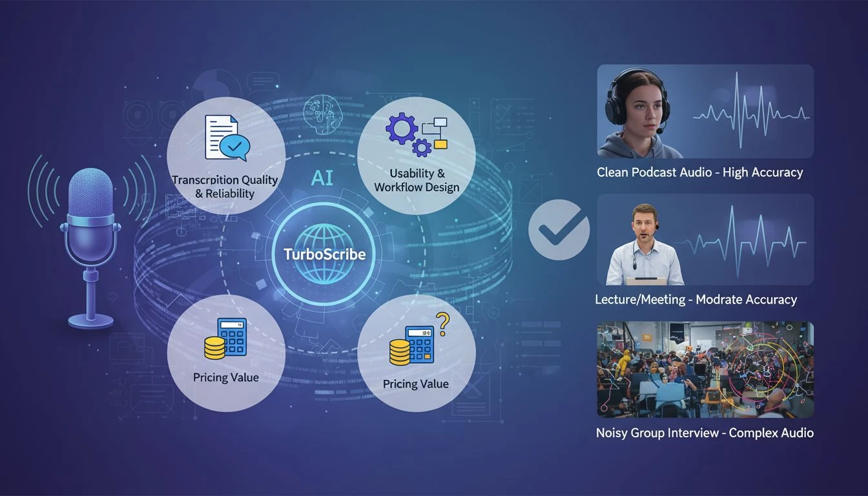Click the large gray checkmark circle

point(559,229)
